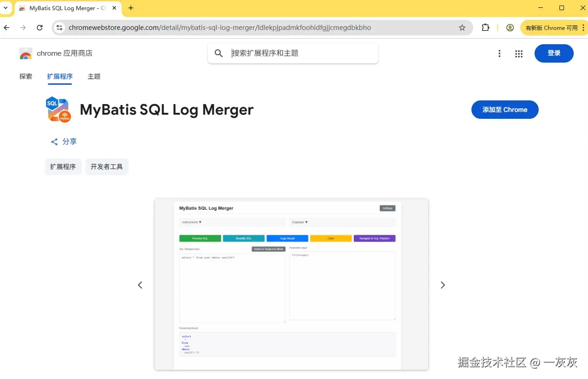Expand Instructions section in preview
The height and width of the screenshot is (379, 588).
coord(232,222)
